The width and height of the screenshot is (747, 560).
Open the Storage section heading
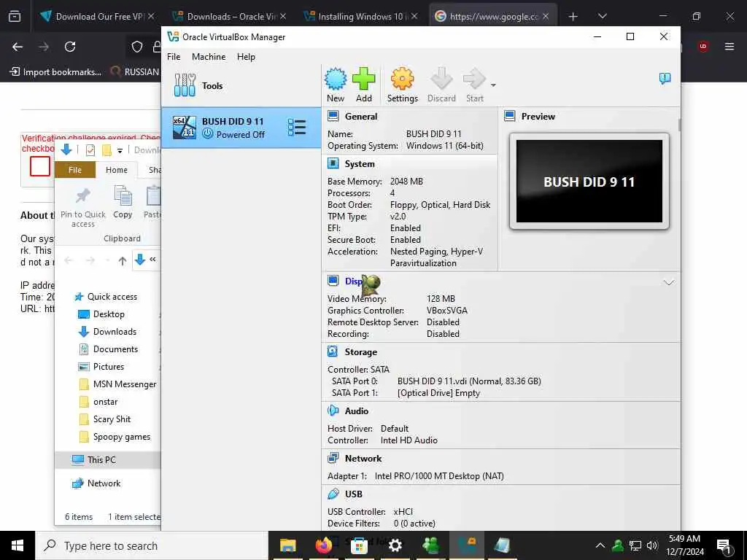coord(360,352)
